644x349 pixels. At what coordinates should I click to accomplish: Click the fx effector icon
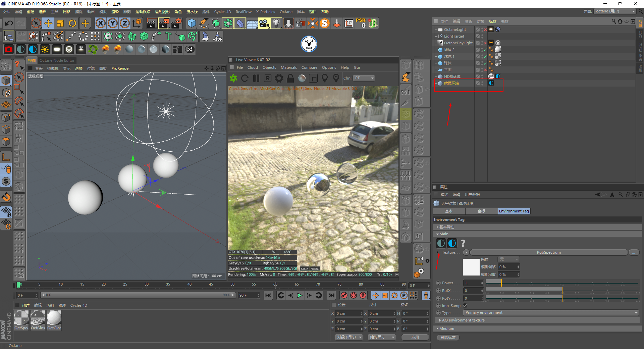coord(218,36)
